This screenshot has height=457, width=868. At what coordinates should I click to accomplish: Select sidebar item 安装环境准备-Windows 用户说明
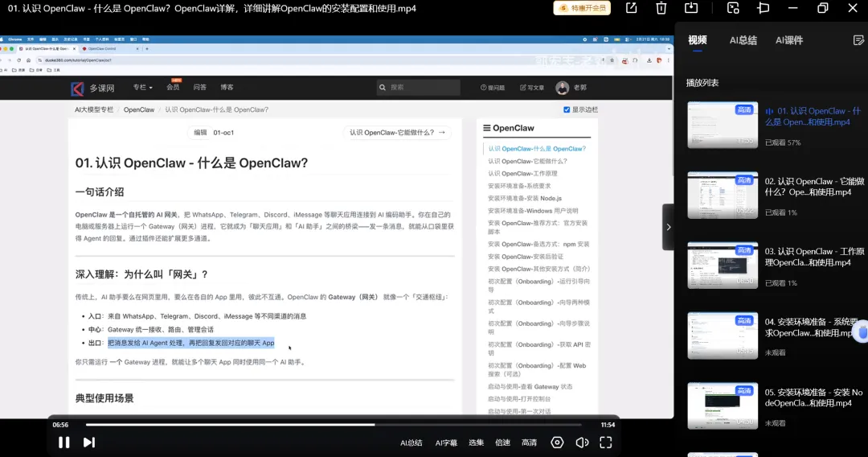[x=533, y=211]
